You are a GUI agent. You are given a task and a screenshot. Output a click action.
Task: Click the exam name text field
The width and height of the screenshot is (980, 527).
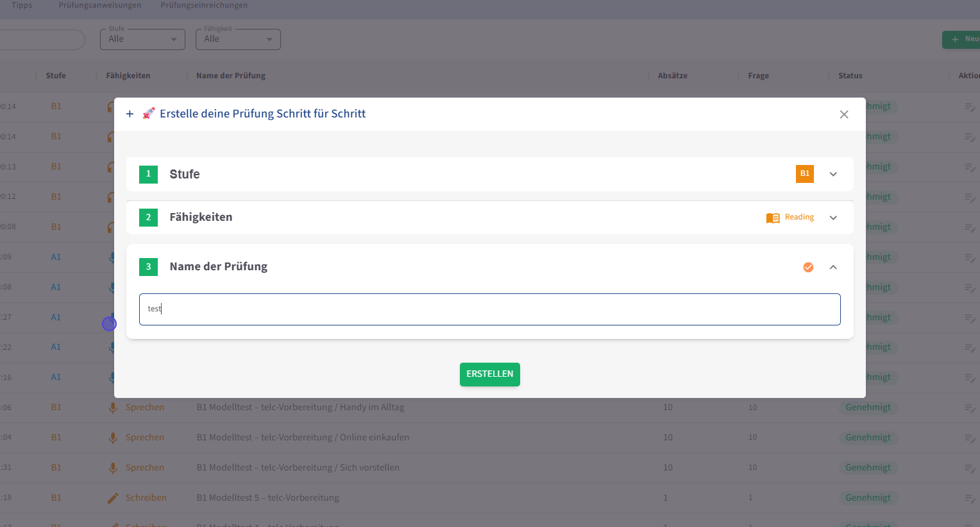[x=489, y=309]
